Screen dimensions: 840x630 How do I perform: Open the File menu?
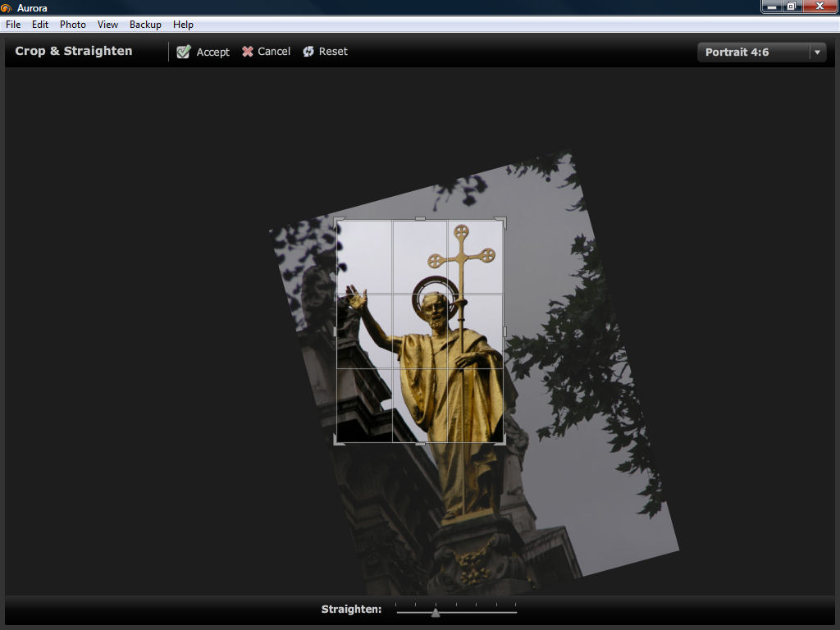click(x=13, y=25)
